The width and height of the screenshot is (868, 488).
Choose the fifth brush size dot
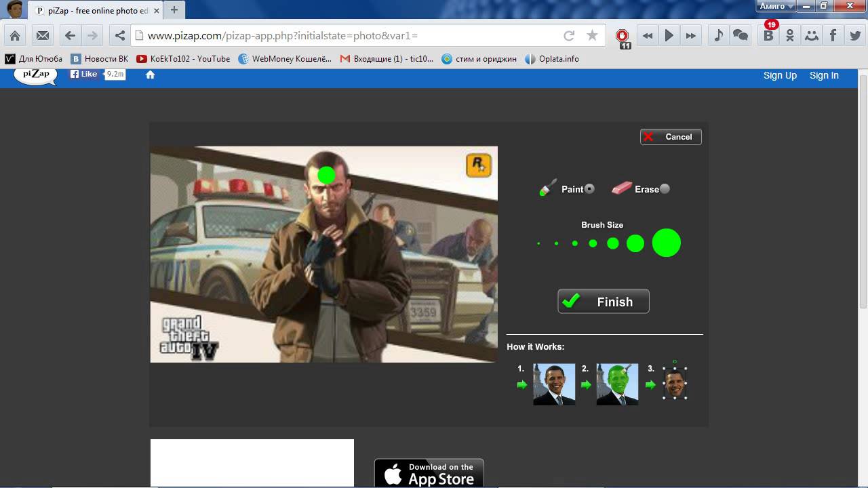613,243
